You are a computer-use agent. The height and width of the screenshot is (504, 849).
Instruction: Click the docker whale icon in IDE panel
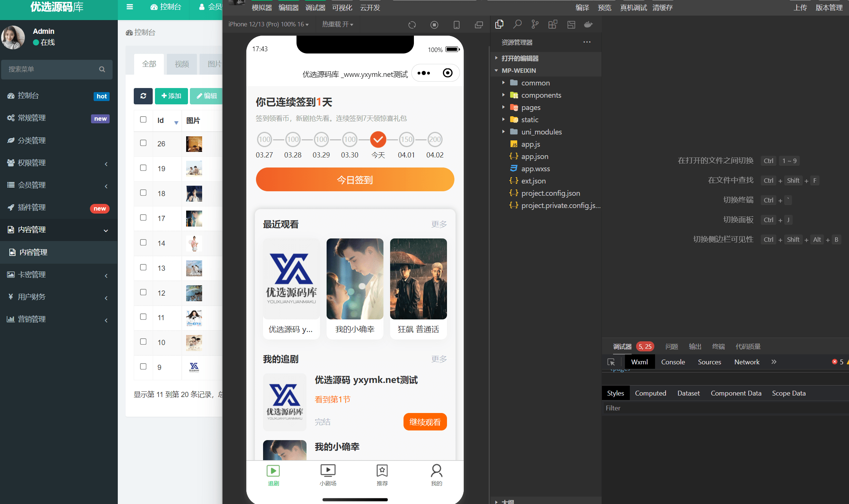tap(588, 25)
